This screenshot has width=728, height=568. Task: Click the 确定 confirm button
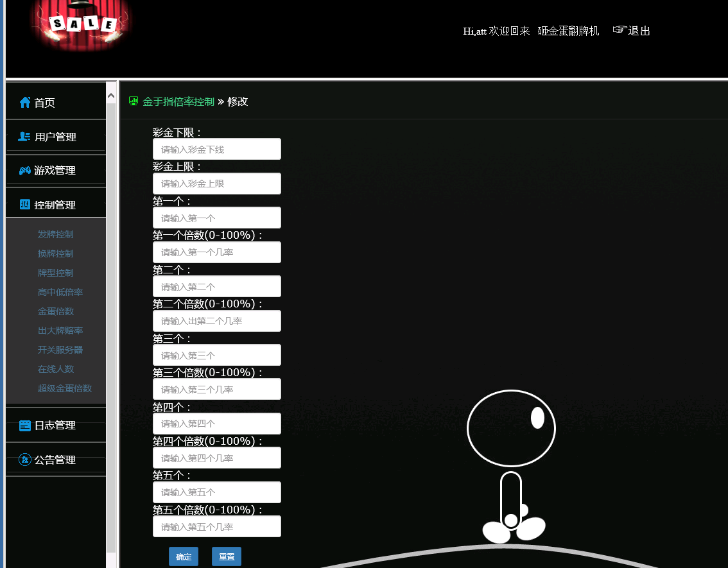(183, 556)
